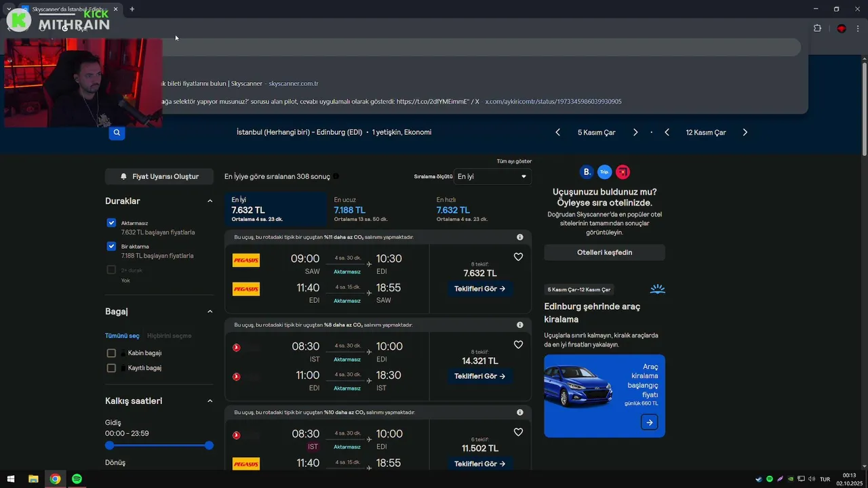The image size is (868, 488).
Task: Click Teklifleri Gör for 11.502 TL flight
Action: pyautogui.click(x=480, y=464)
